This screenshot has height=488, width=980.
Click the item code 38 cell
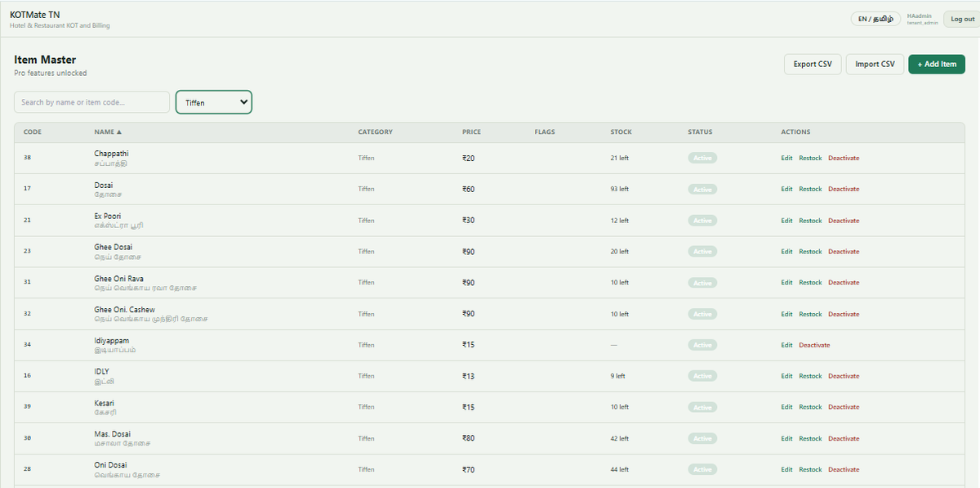[x=27, y=158]
